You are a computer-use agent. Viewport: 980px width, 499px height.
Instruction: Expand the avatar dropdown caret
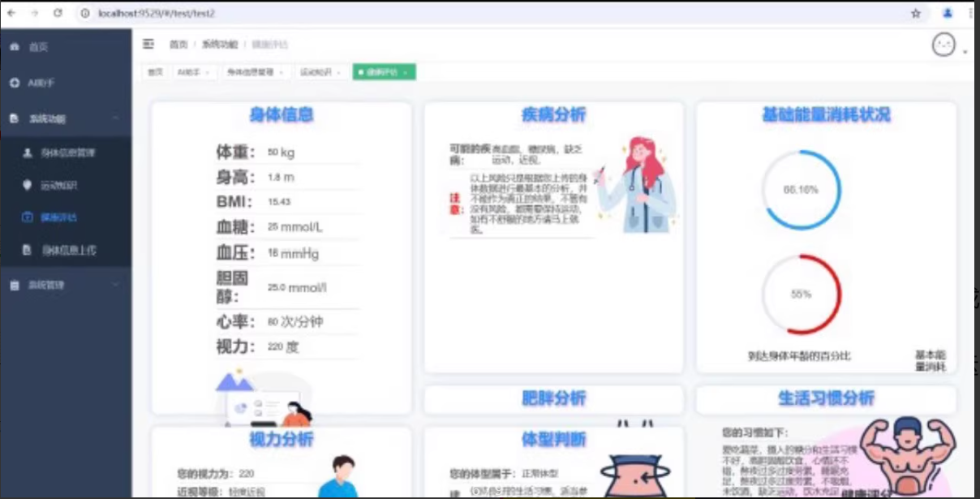[965, 52]
